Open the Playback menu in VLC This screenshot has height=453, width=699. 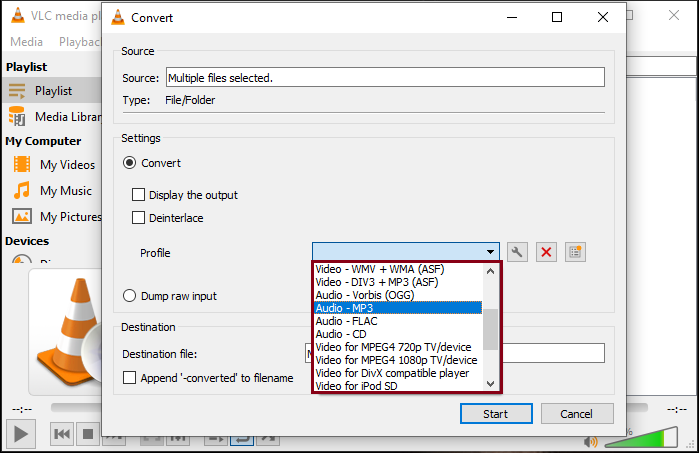click(79, 42)
